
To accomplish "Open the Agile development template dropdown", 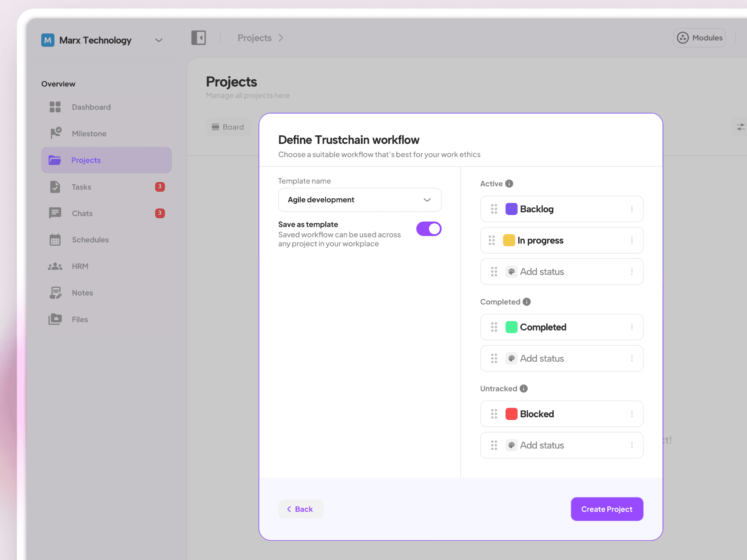I will pos(359,200).
